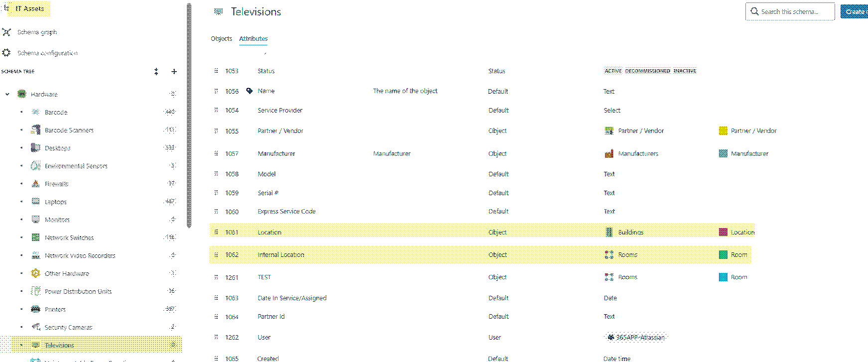Screen dimensions: 868x362
Task: Click the Buildings icon in Location row
Action: tap(609, 232)
